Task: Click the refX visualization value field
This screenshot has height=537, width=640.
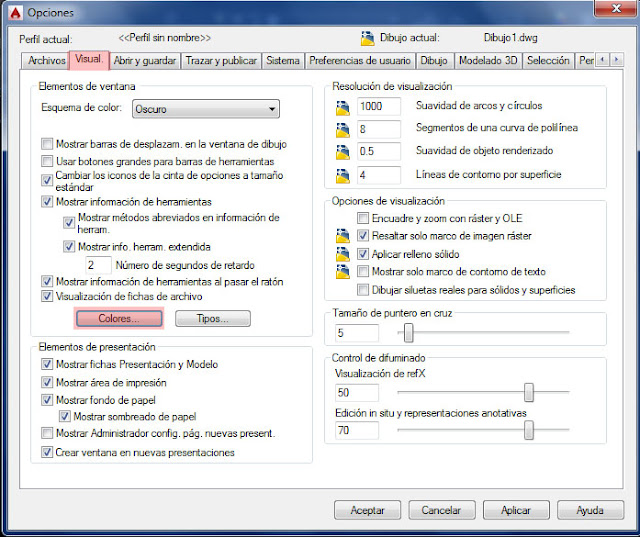Action: pyautogui.click(x=357, y=393)
